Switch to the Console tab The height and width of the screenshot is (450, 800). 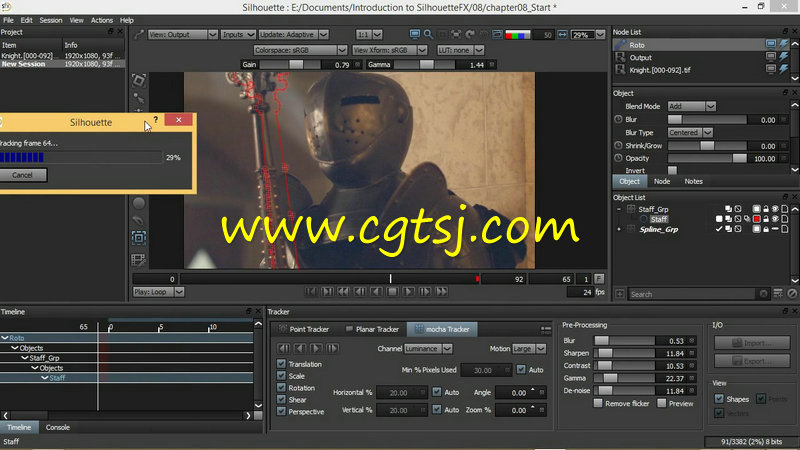pyautogui.click(x=57, y=427)
